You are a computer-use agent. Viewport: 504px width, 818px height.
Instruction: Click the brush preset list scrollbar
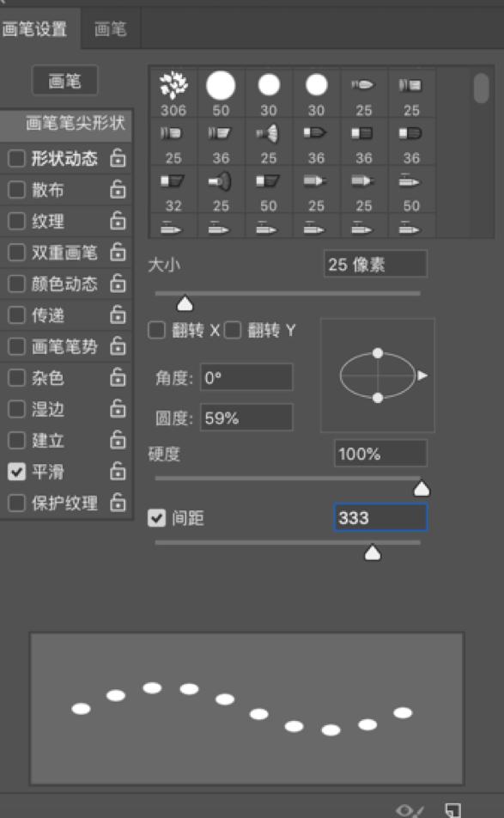click(x=481, y=88)
